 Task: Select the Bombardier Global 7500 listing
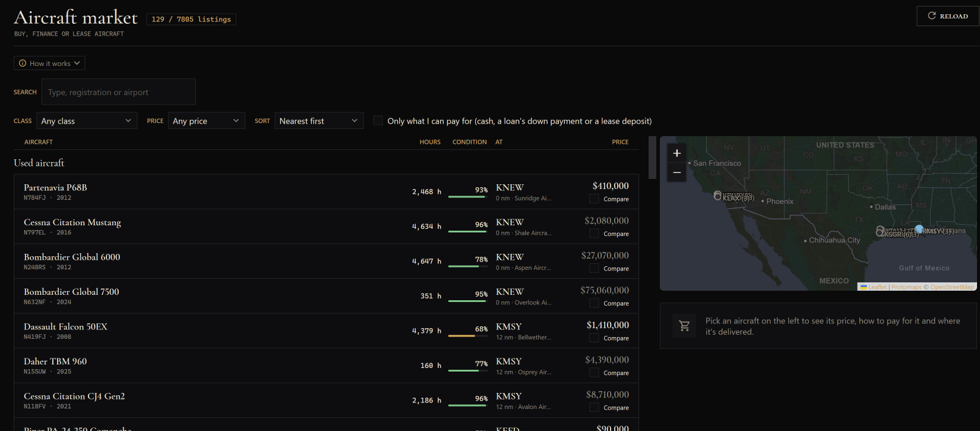tap(326, 296)
